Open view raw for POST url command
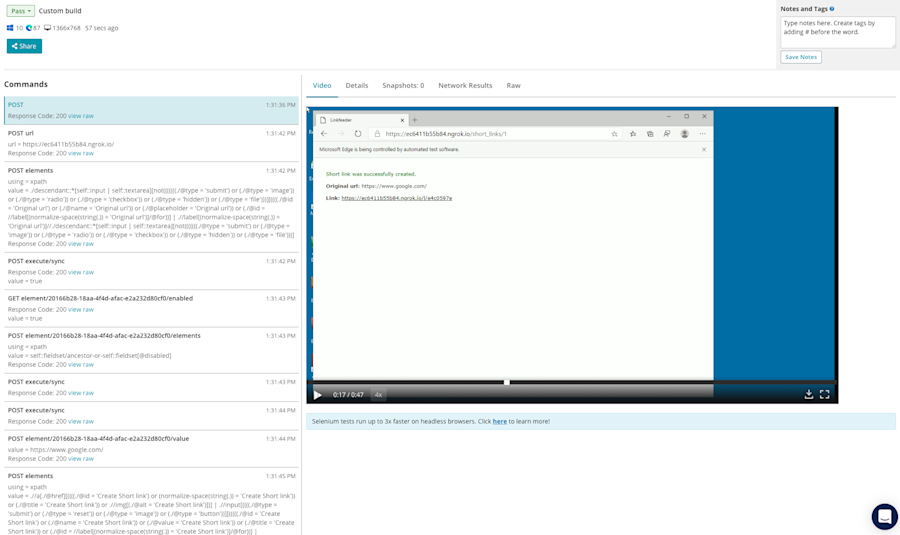900x535 pixels. [x=81, y=153]
